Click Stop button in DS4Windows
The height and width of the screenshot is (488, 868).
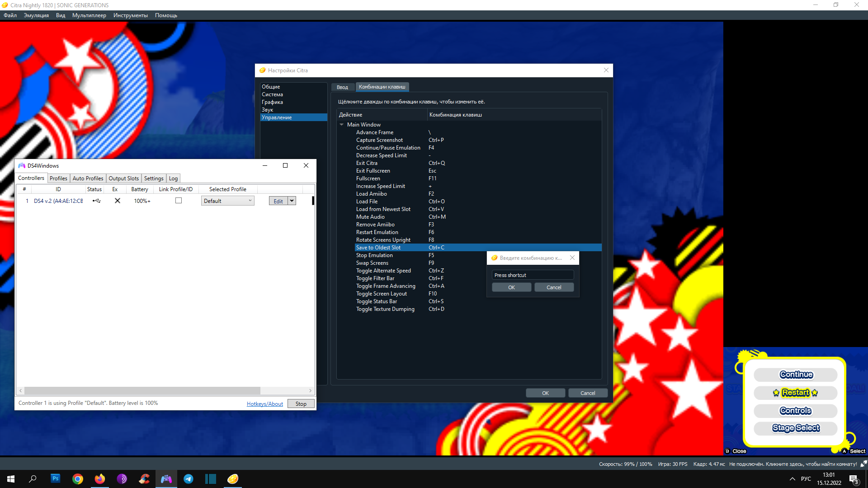[x=301, y=404]
